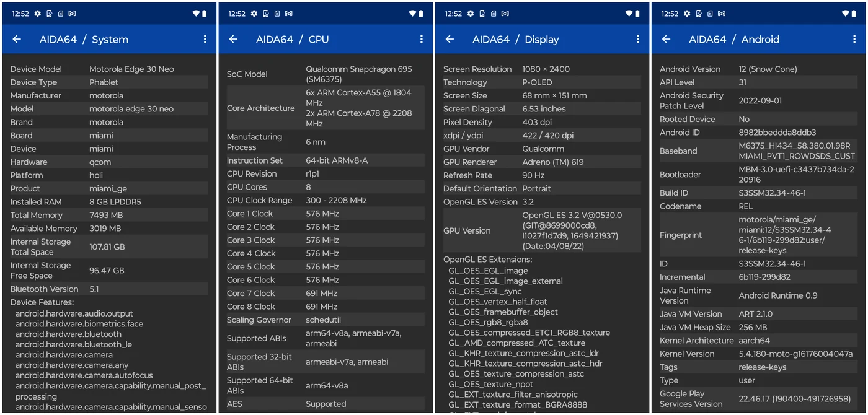Select the AES Supported row
Screen dimensions: 868x415
tap(324, 404)
